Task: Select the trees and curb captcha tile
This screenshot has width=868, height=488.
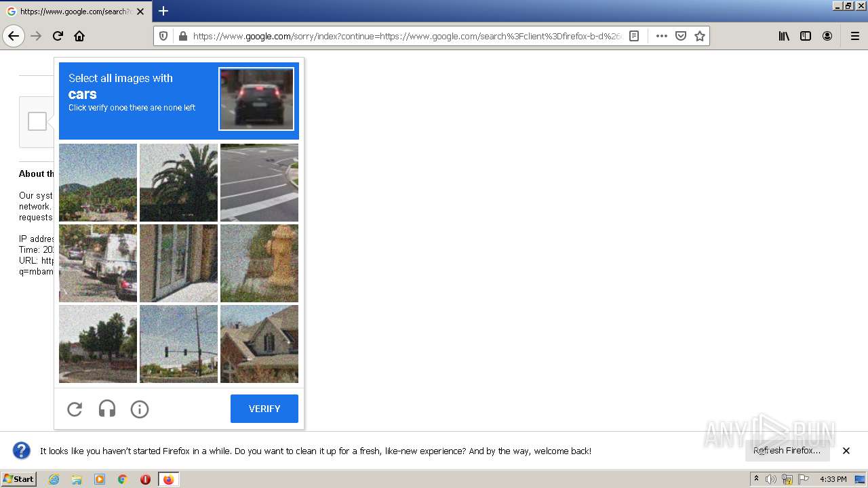Action: [x=98, y=344]
